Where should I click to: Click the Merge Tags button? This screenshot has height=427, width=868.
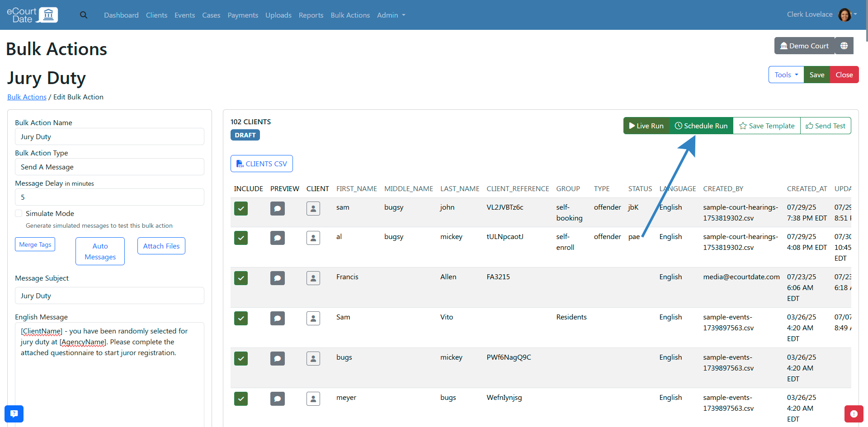pos(35,244)
